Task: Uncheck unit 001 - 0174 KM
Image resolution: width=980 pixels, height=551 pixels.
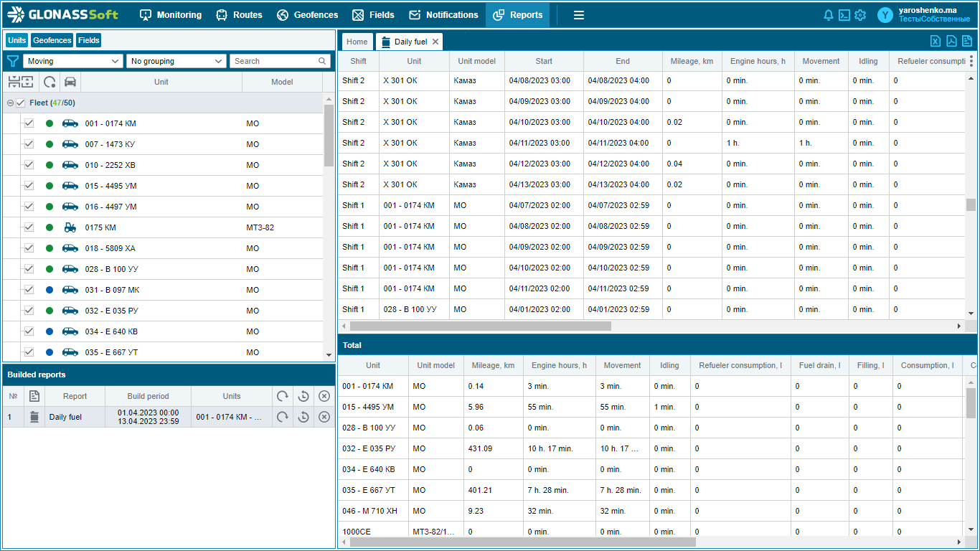Action: click(29, 123)
